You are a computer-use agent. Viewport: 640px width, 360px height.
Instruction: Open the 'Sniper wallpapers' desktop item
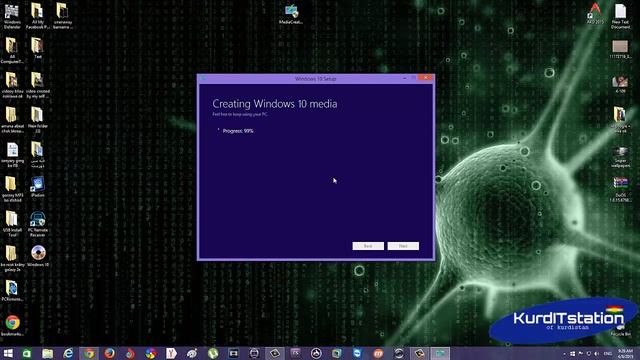point(620,157)
